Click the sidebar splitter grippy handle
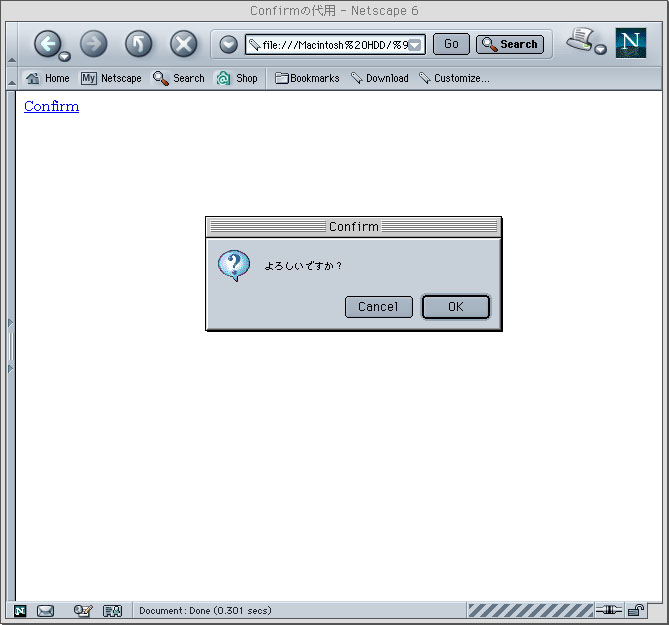The image size is (669, 625). pos(11,346)
